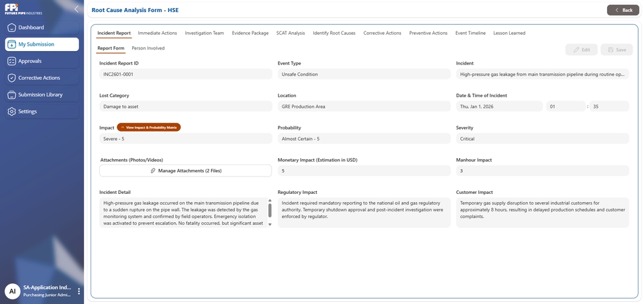Switch to the Event Timeline tab
644x304 pixels.
[x=470, y=33]
